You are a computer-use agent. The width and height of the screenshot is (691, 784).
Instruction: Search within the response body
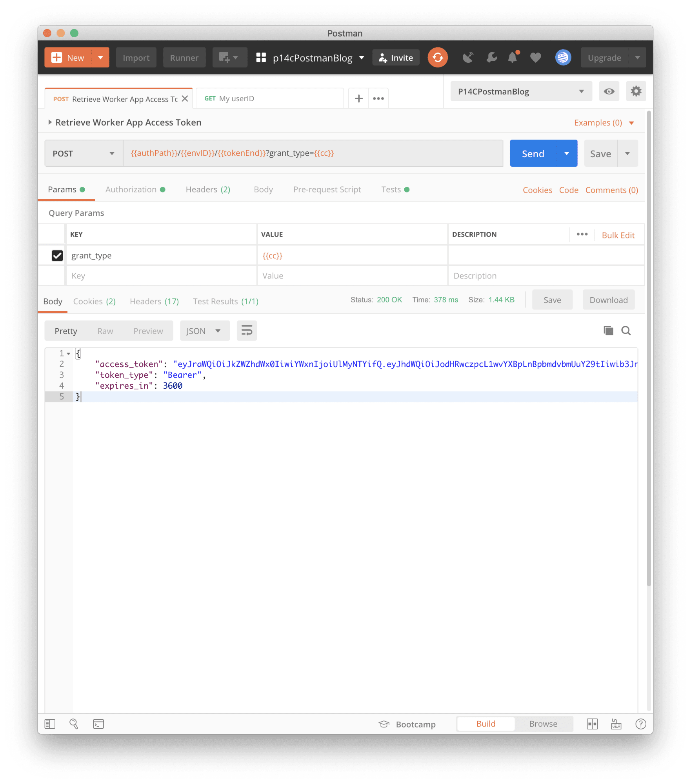pyautogui.click(x=626, y=331)
